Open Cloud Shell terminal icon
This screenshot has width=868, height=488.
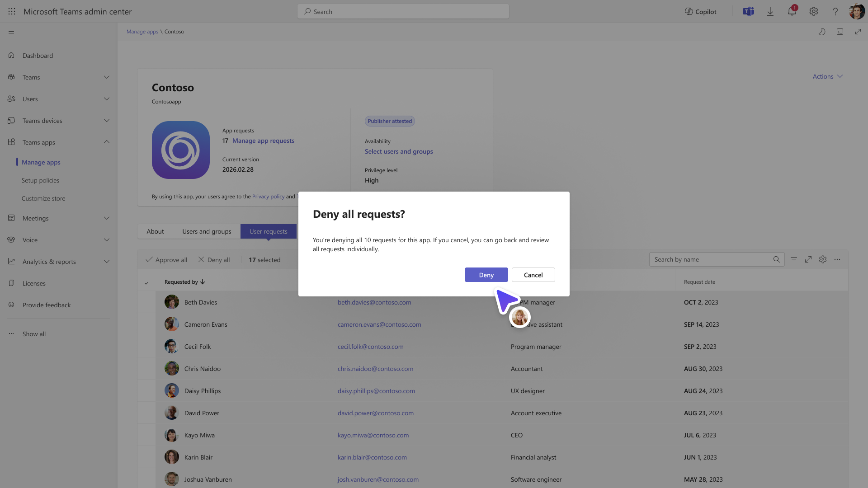pyautogui.click(x=840, y=32)
